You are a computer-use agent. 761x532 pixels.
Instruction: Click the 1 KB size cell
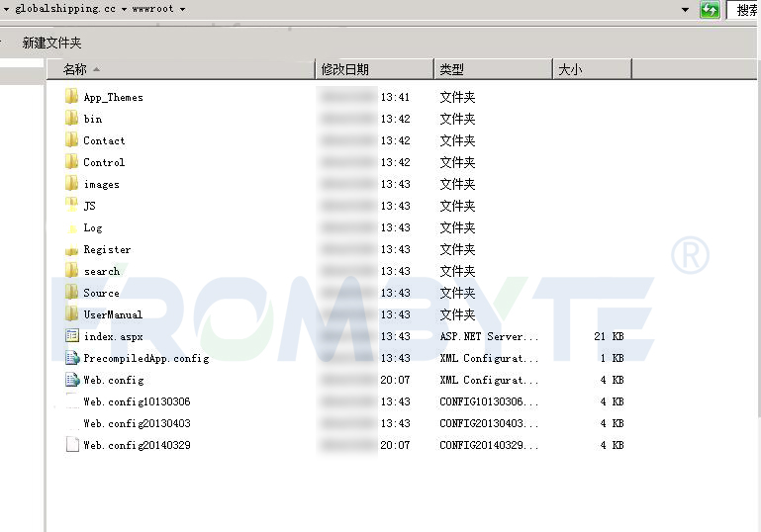(612, 358)
